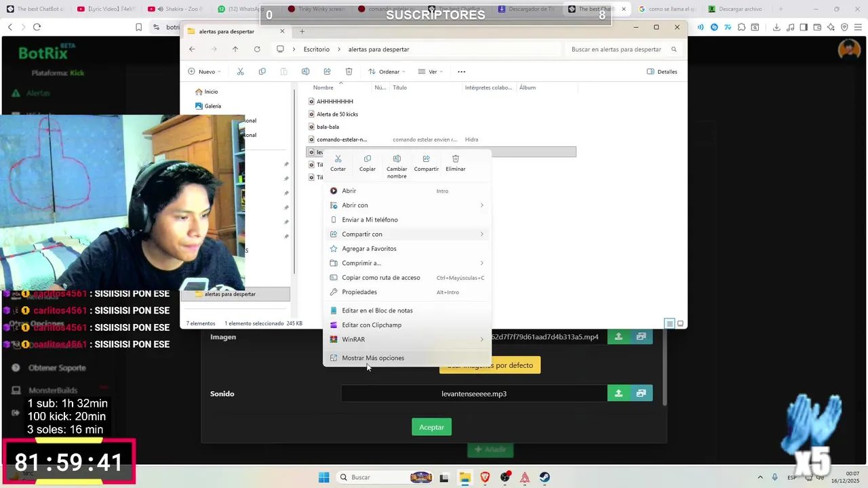Cut using the Explorer toolbar scissors icon
The width and height of the screenshot is (868, 488).
240,71
